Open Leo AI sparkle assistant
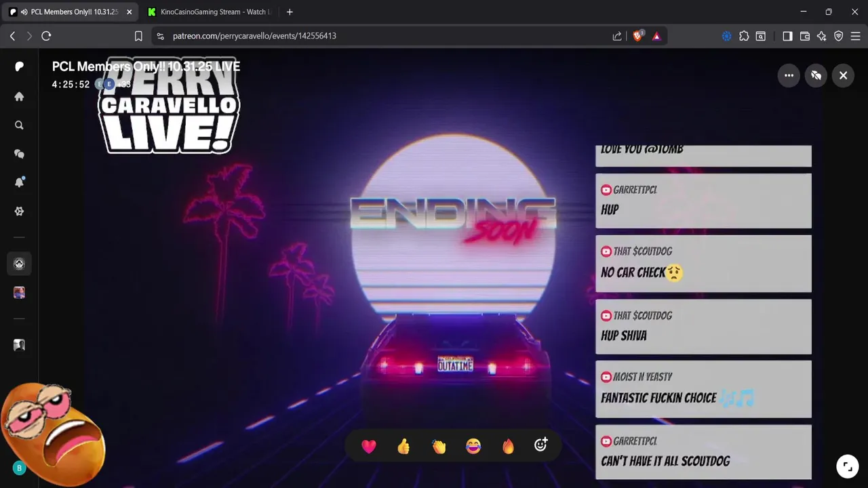 coord(822,36)
